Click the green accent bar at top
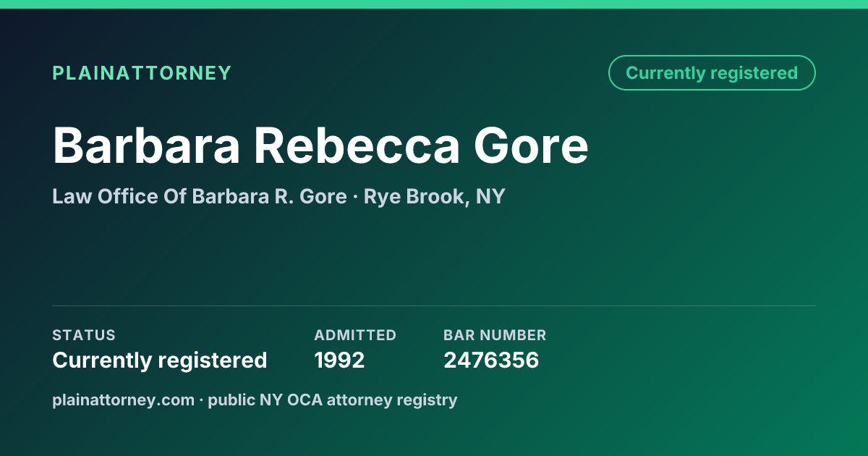 click(434, 4)
